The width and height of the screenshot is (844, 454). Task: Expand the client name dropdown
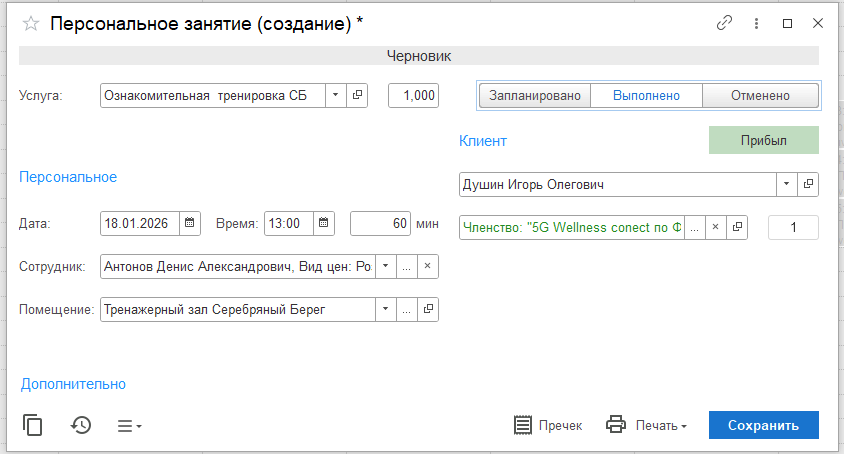coord(786,184)
